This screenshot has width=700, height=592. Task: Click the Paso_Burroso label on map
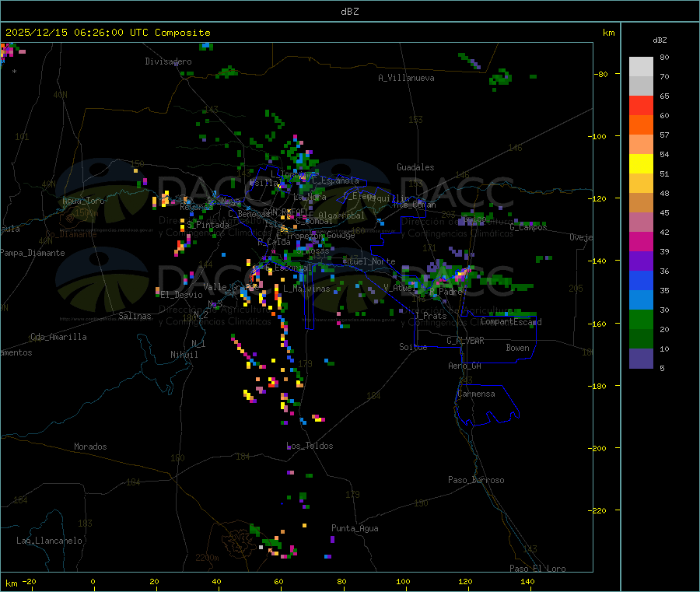tap(476, 480)
